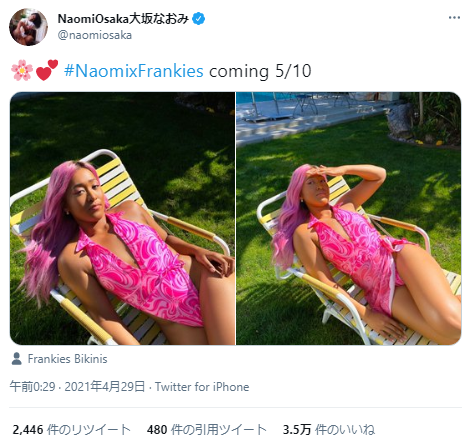View the 2,446 件のリツイート list
Screen dimensions: 469x446
[x=71, y=429]
